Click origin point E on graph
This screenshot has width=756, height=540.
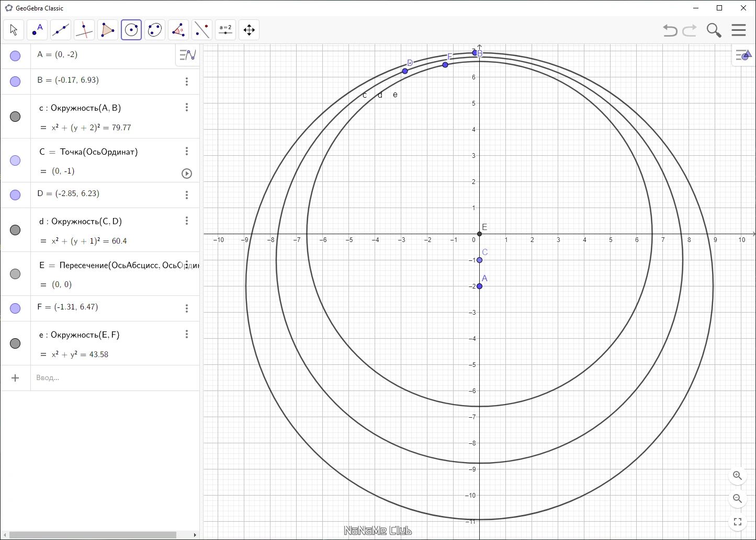click(x=480, y=234)
